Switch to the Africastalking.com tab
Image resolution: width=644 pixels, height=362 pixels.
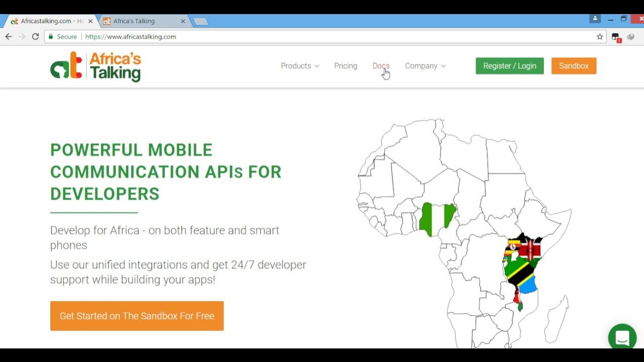pos(49,21)
